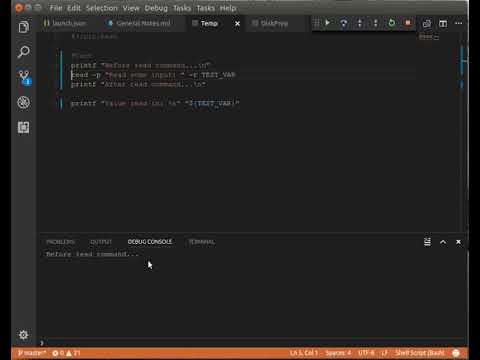Open the Extensions view in activity bar

[x=24, y=127]
